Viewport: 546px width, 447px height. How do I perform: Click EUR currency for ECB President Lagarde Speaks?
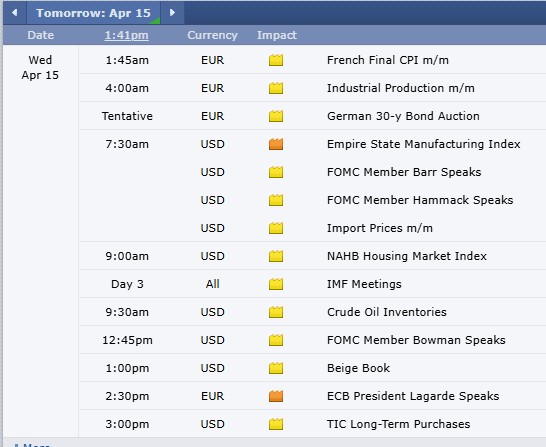tap(212, 396)
